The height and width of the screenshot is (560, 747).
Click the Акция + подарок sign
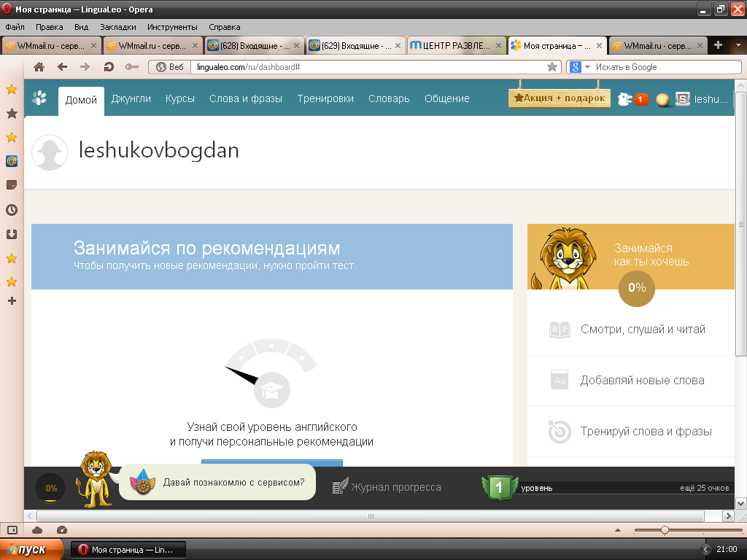pos(560,98)
